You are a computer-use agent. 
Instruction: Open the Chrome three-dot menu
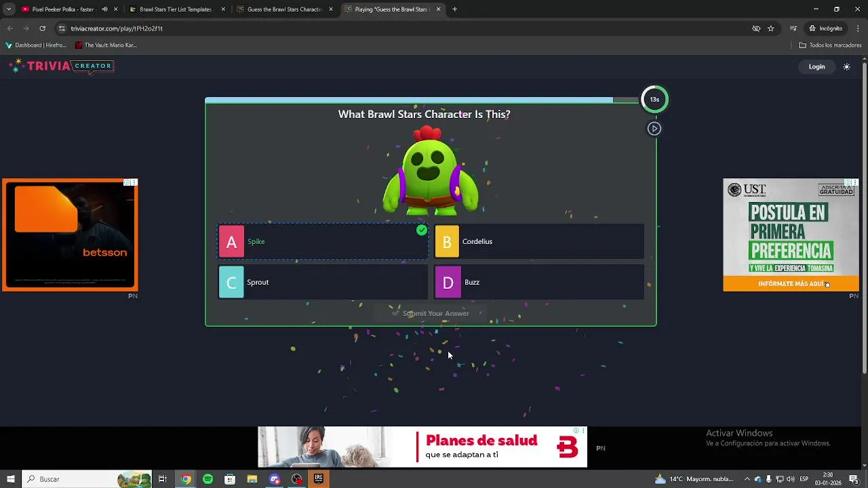[x=859, y=28]
